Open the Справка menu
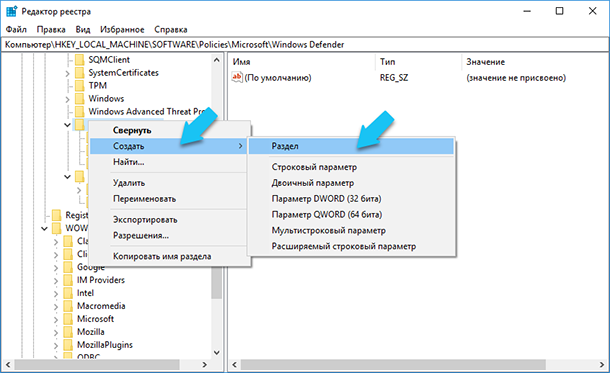This screenshot has height=373, width=610. tap(171, 30)
